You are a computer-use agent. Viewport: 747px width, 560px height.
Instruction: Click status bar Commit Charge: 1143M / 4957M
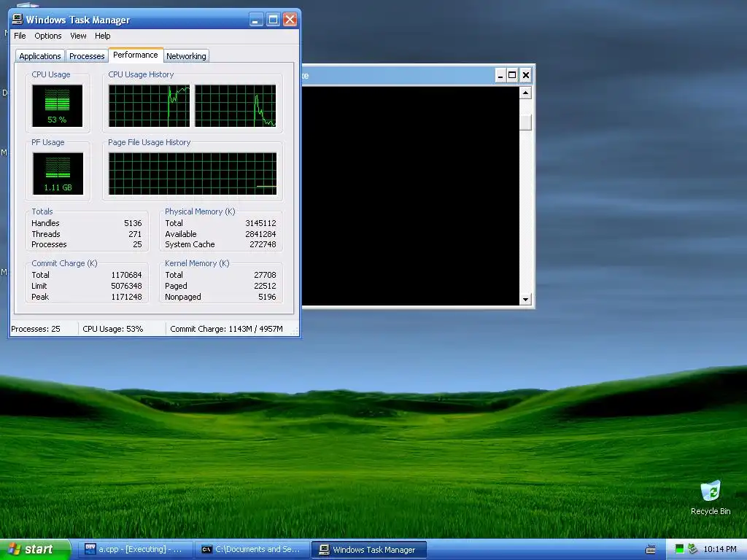[226, 329]
